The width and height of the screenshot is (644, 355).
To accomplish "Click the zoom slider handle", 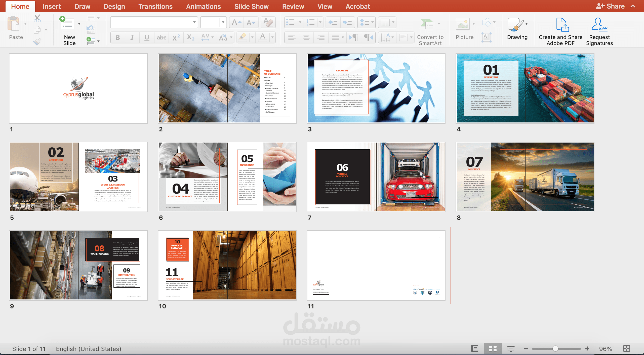I will point(555,349).
